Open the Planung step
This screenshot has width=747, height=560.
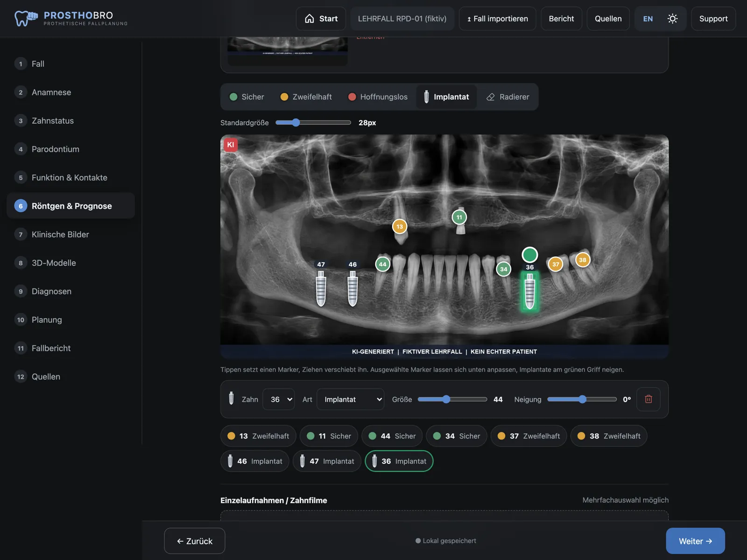point(71,320)
